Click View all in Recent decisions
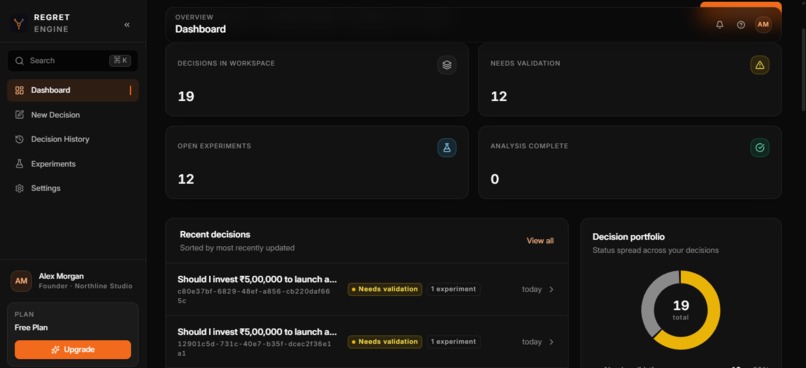This screenshot has height=368, width=806. (540, 241)
